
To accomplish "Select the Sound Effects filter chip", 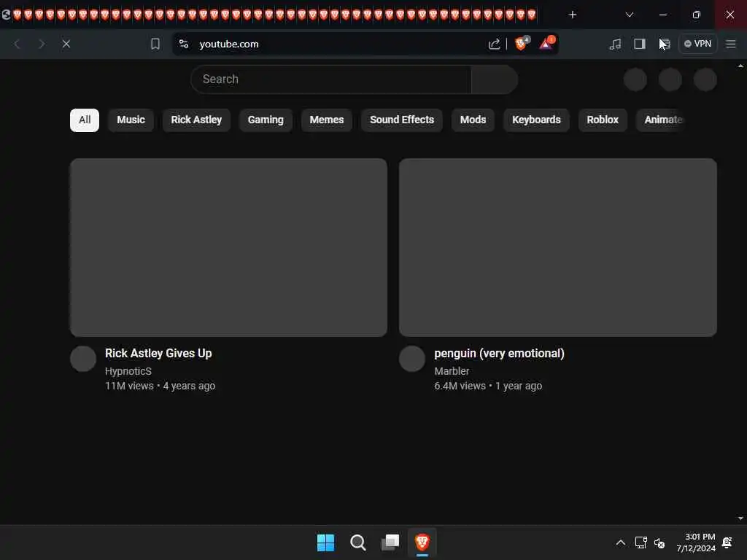I will pyautogui.click(x=402, y=120).
